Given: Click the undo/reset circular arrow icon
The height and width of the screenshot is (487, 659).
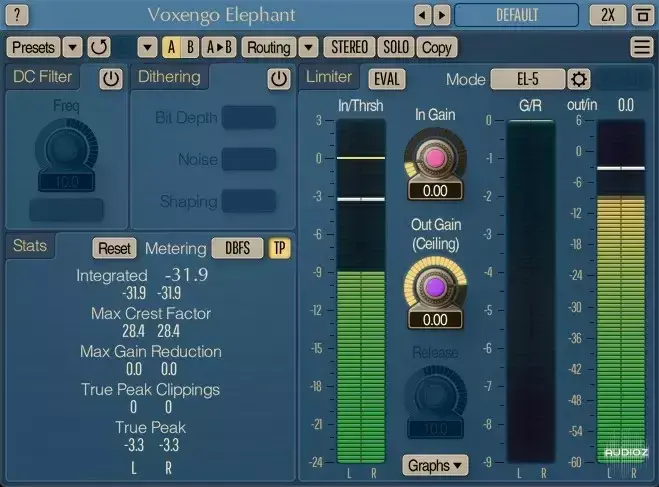Looking at the screenshot, I should click(99, 47).
